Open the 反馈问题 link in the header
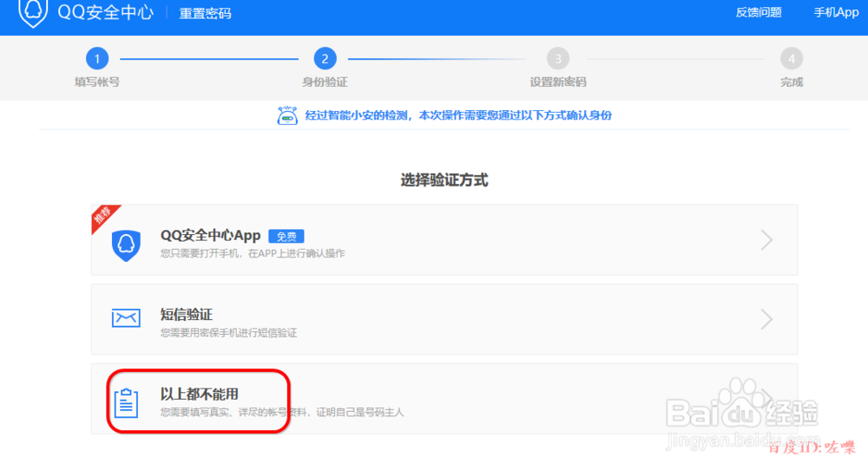 coord(759,12)
